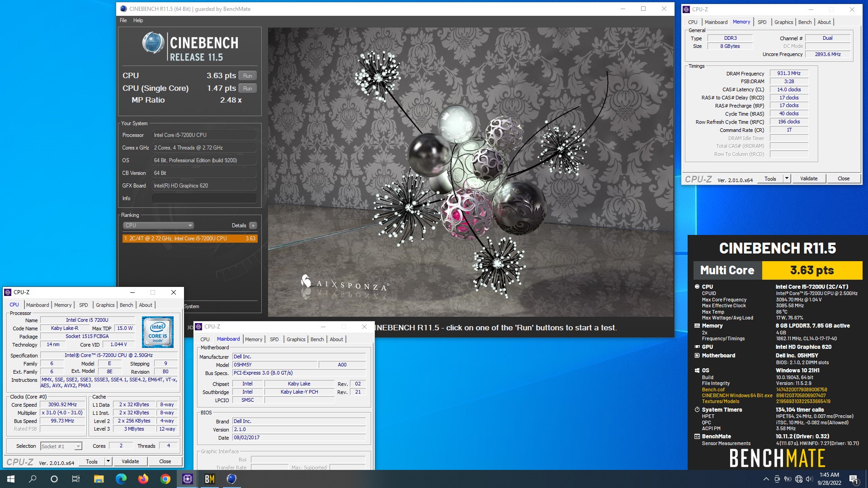The height and width of the screenshot is (488, 868).
Task: Open the Graphics tab in the Mainboard CPU-Z window
Action: 296,339
